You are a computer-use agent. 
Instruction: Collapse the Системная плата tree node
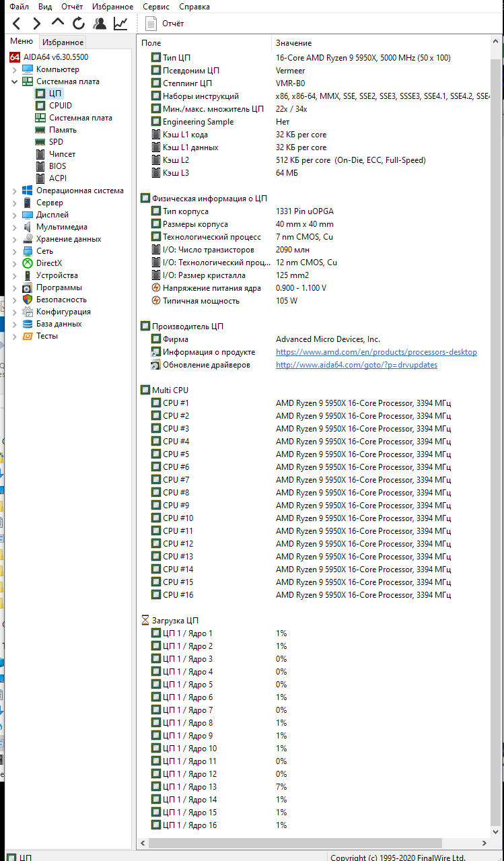(x=15, y=81)
